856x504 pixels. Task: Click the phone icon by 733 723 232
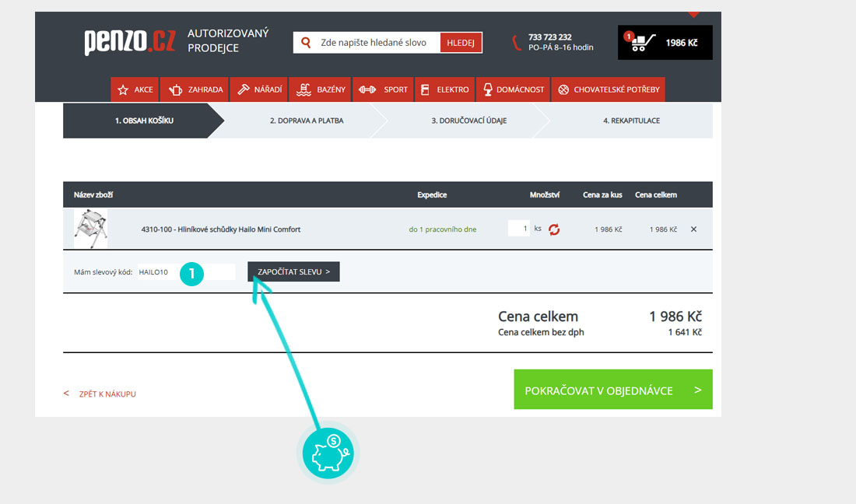pyautogui.click(x=517, y=43)
